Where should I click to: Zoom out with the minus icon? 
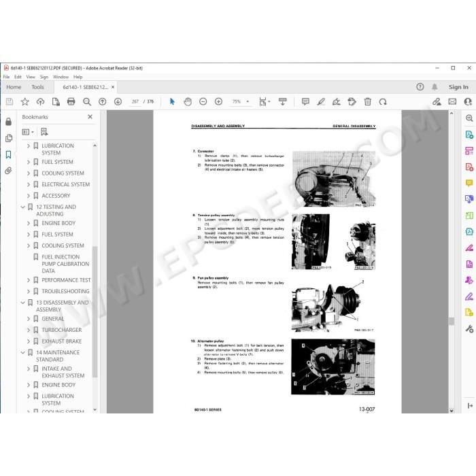(x=203, y=102)
